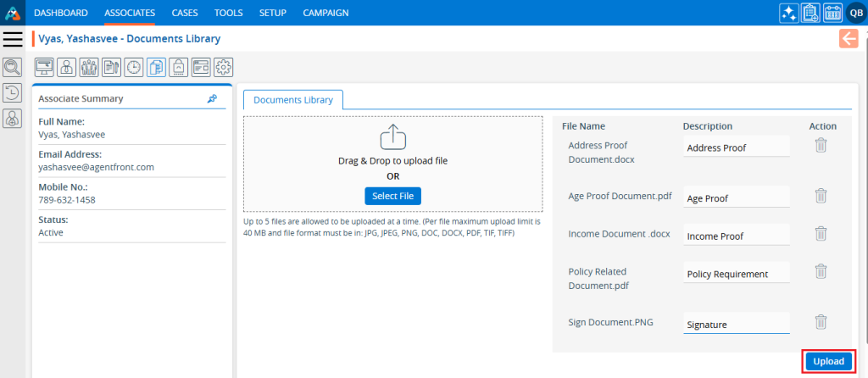Click the sparkle AI icon in top bar

789,13
